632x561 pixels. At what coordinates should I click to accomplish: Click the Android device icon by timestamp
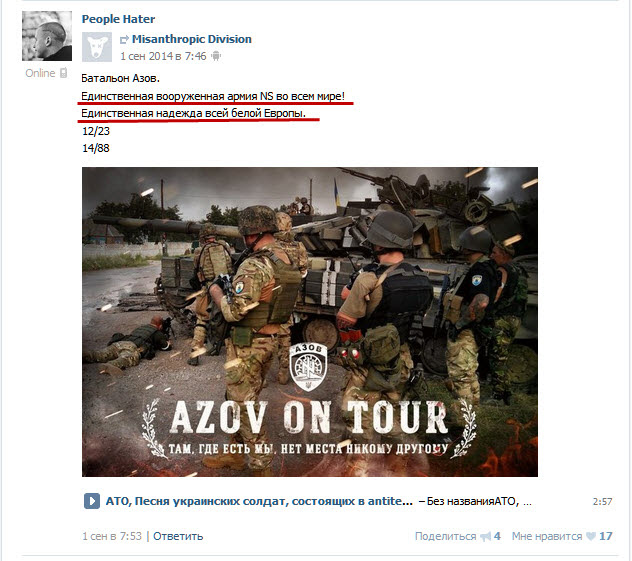coord(216,56)
